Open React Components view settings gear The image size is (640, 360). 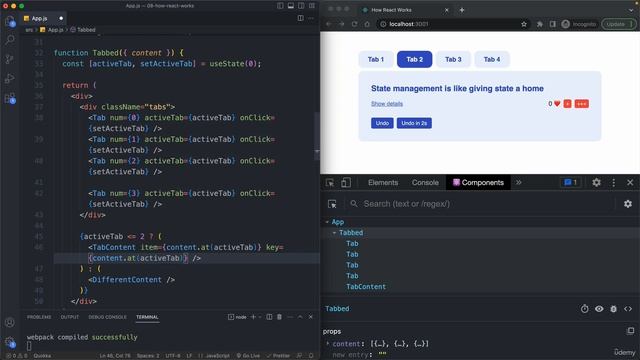(628, 204)
